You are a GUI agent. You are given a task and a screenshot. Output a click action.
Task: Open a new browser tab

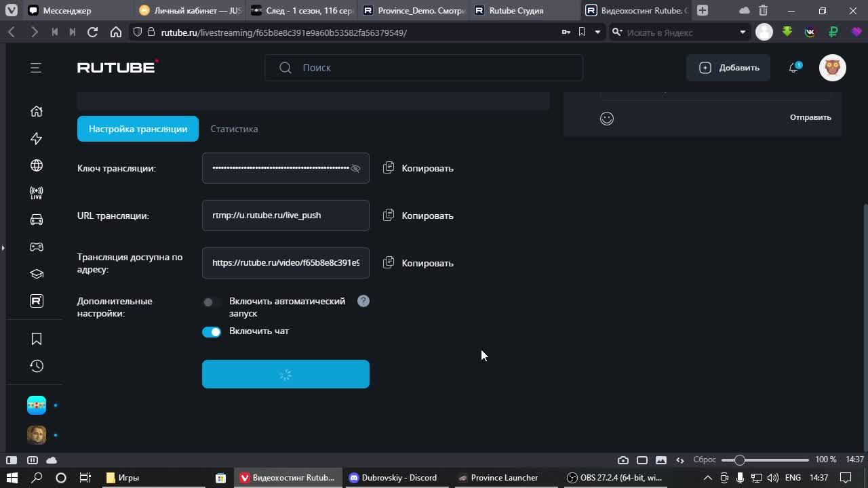click(703, 10)
